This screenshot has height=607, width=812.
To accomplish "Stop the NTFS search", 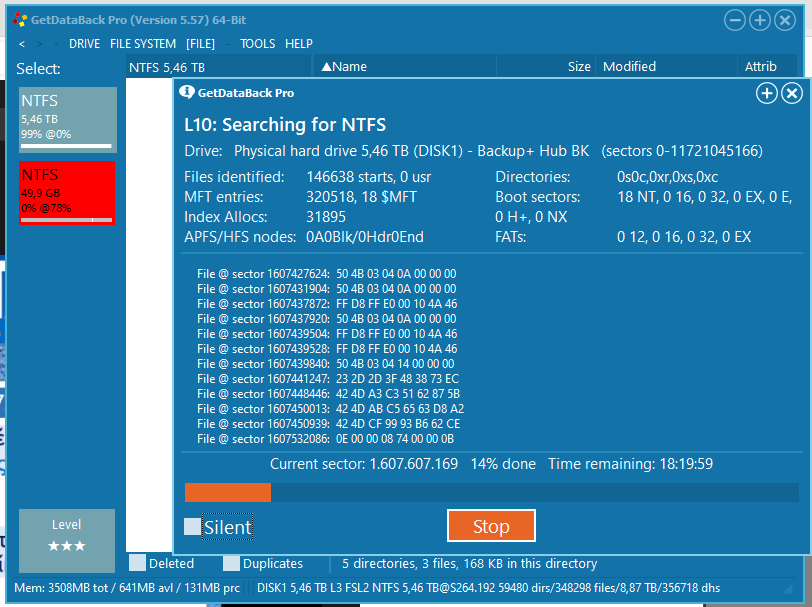I will coord(491,526).
